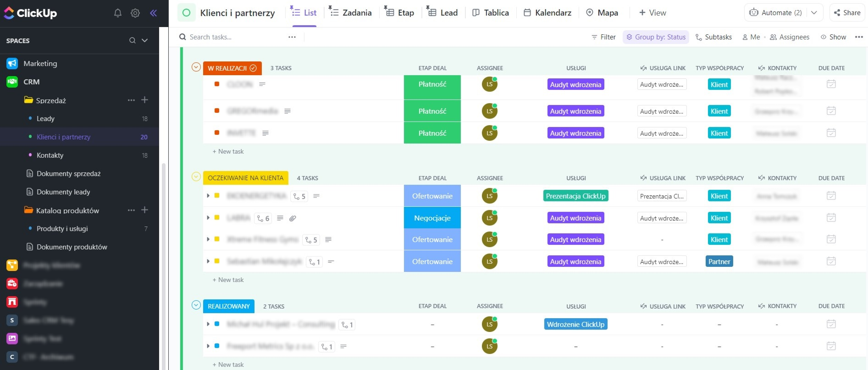Toggle the Me filter
This screenshot has width=868, height=370.
[x=751, y=37]
